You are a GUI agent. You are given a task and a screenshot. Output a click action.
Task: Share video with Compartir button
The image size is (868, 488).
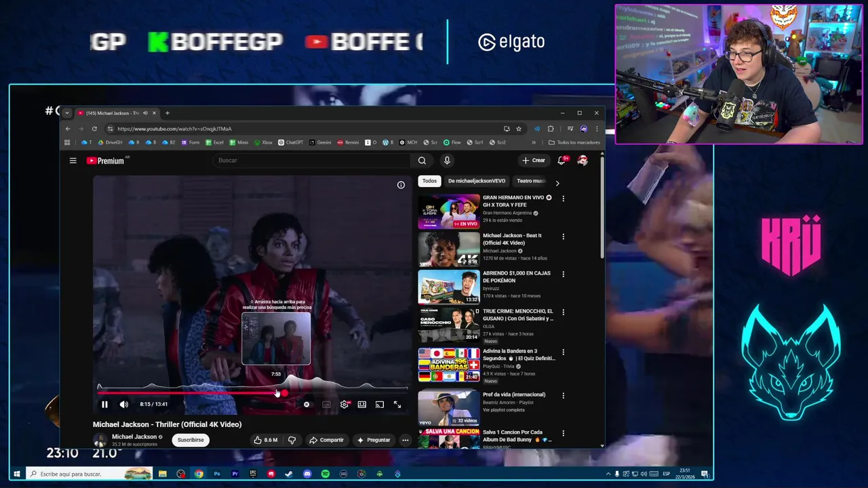(x=327, y=440)
